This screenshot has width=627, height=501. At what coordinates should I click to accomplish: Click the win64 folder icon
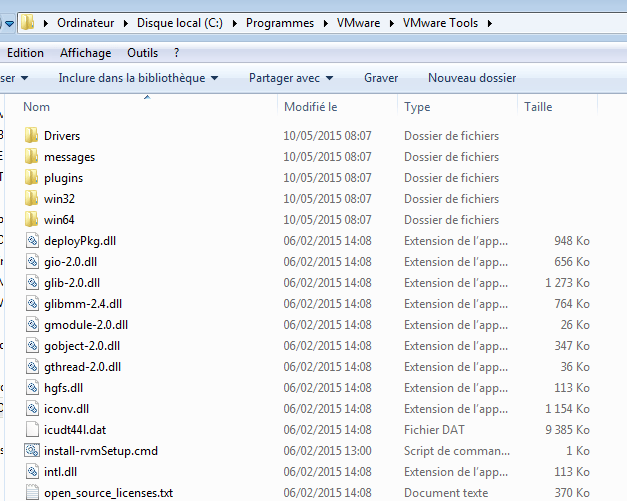pyautogui.click(x=31, y=219)
